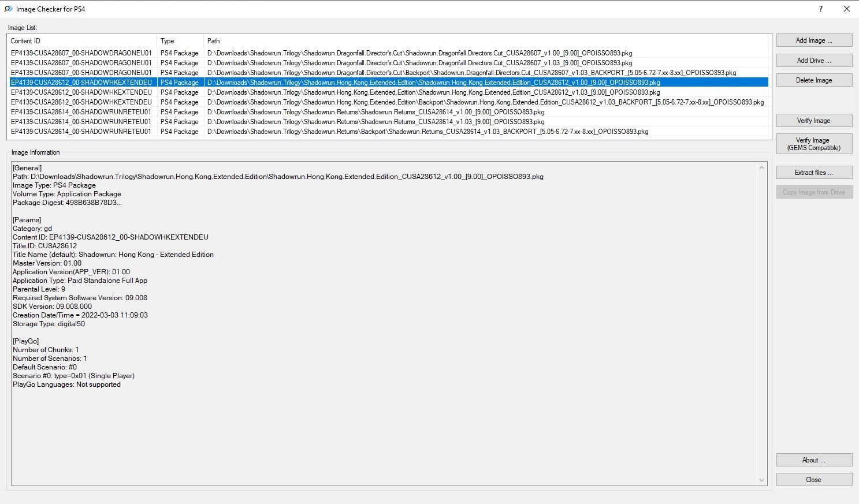Viewport: 859px width, 504px height.
Task: Click the Scenario #0 Single Player line
Action: coord(73,376)
